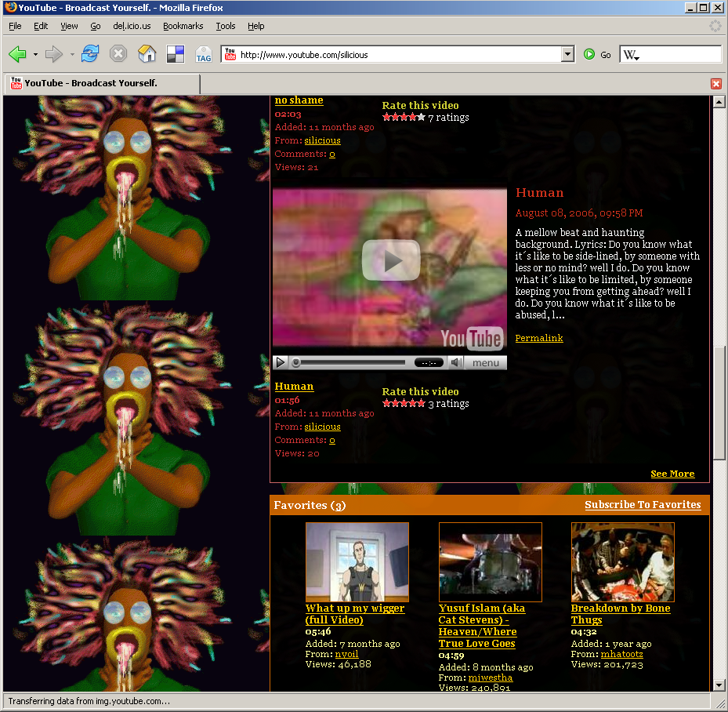Open the Permalink link
Screen dimensions: 728x712
tap(539, 338)
